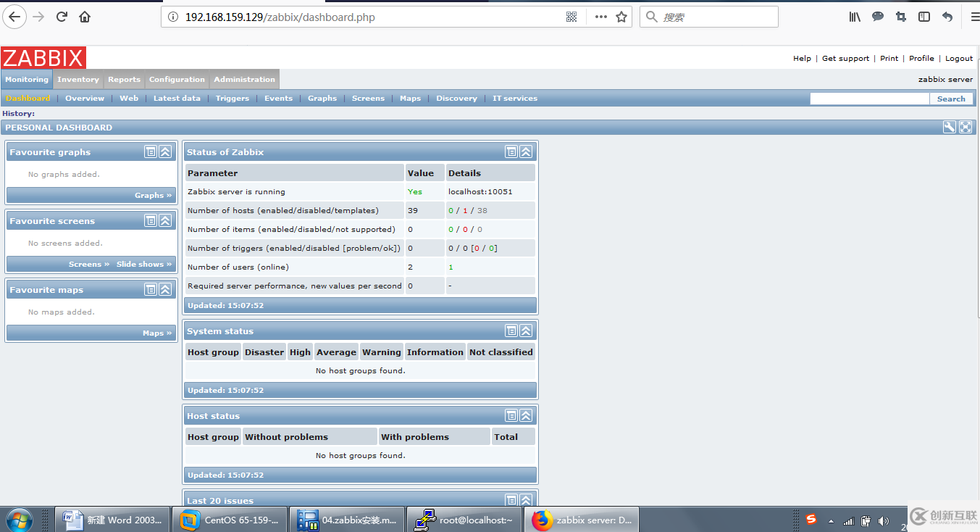980x532 pixels.
Task: Open the Favourite screens widget menu icon
Action: pyautogui.click(x=151, y=220)
